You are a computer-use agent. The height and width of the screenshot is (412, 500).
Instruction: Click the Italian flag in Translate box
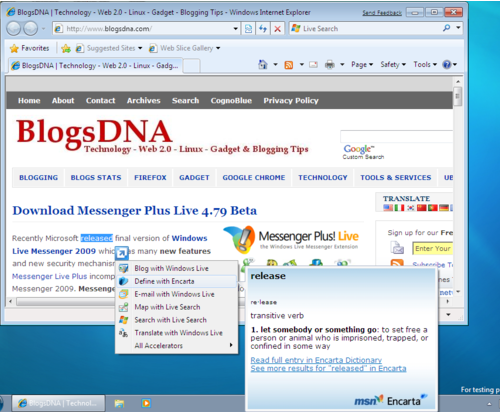[x=399, y=208]
